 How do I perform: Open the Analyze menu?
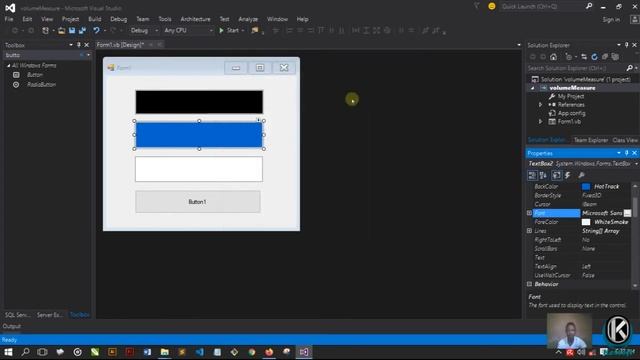(248, 19)
